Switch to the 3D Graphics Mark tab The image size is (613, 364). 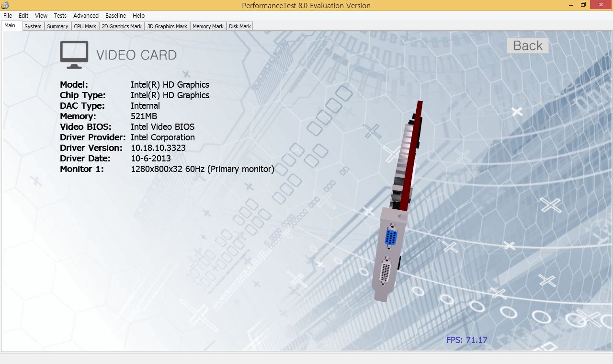coord(167,26)
